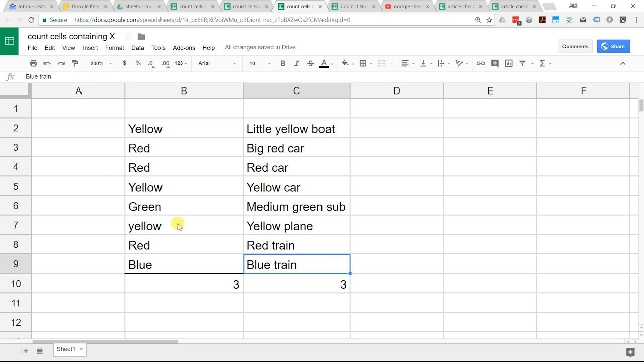Undo the last action
This screenshot has height=362, width=644.
pyautogui.click(x=47, y=63)
